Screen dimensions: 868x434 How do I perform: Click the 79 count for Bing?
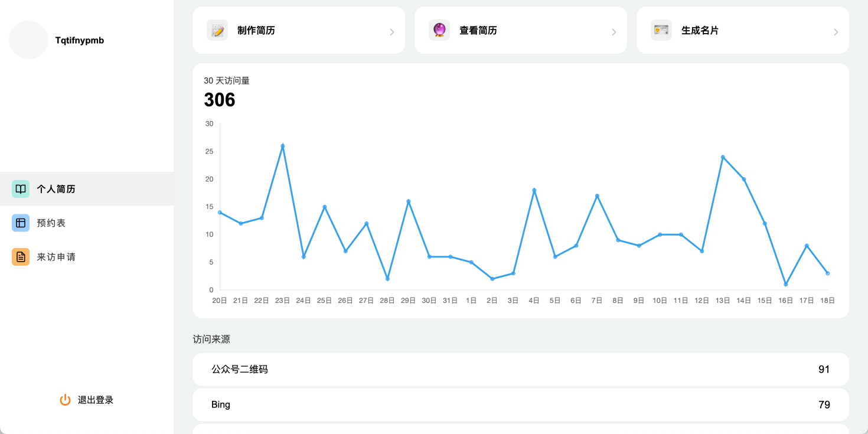click(x=824, y=404)
